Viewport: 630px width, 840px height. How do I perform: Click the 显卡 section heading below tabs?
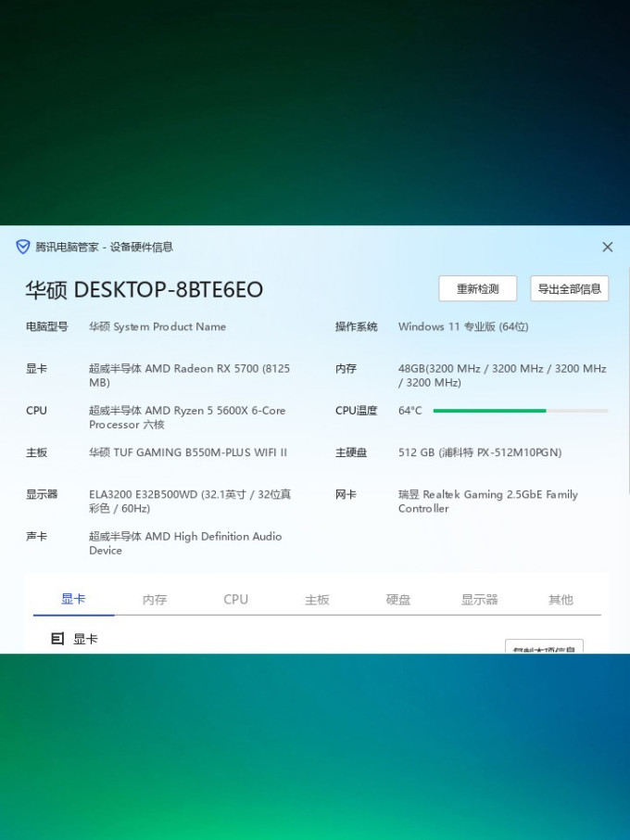click(x=85, y=639)
